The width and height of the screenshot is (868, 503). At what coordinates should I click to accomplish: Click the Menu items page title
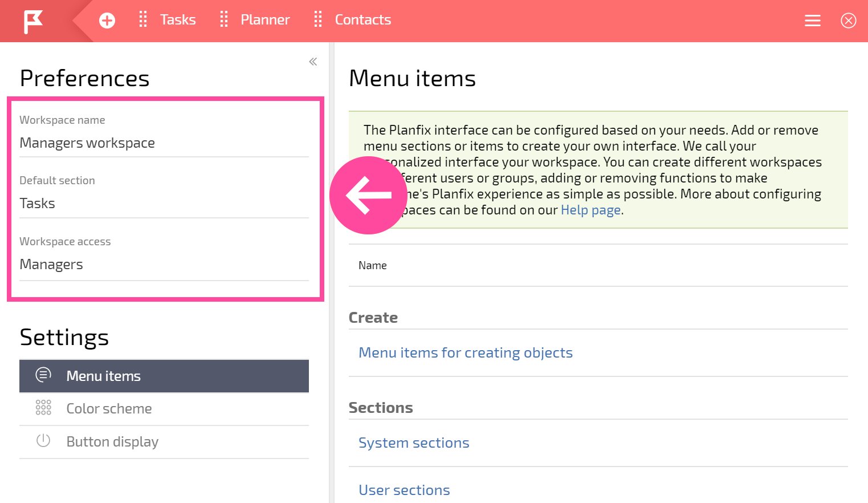(x=412, y=78)
